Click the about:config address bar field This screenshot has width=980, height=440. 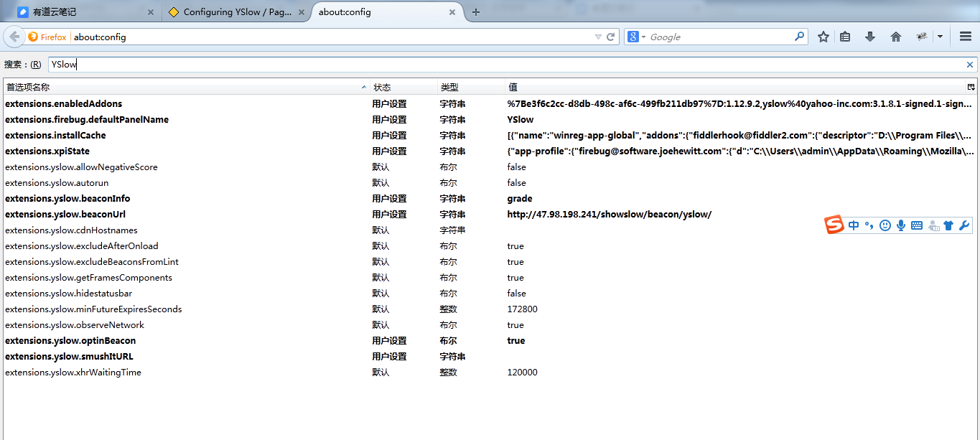(x=332, y=37)
